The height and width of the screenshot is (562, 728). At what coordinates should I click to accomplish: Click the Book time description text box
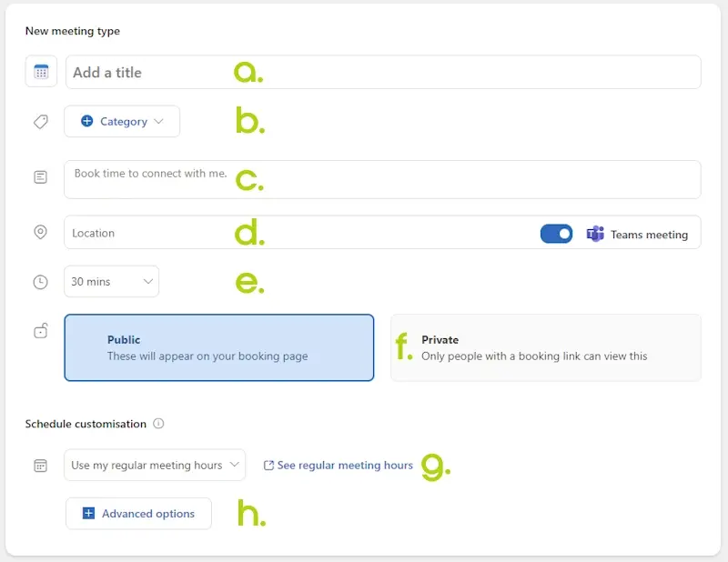pos(382,180)
